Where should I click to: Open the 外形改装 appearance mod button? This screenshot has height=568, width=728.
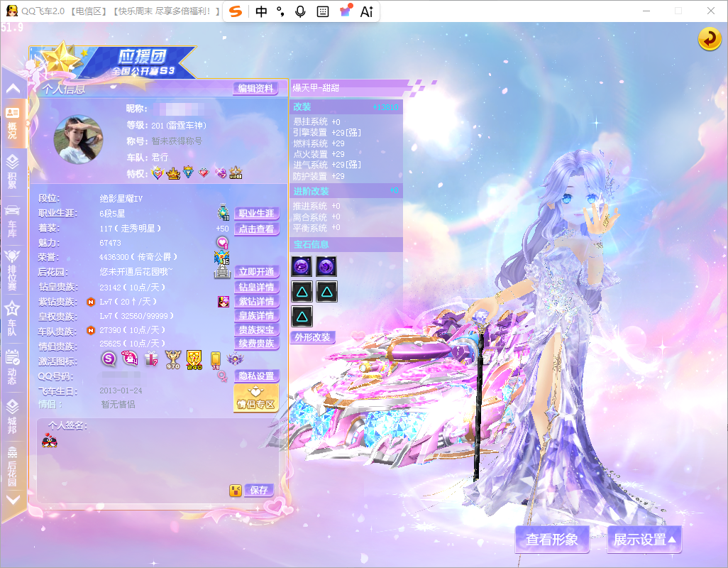(x=312, y=337)
